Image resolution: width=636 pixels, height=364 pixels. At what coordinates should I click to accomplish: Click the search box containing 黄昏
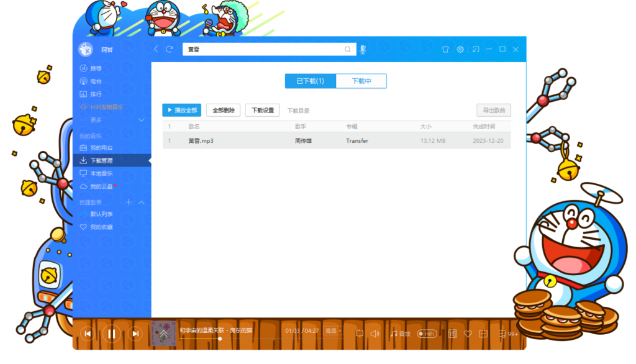[x=261, y=49]
